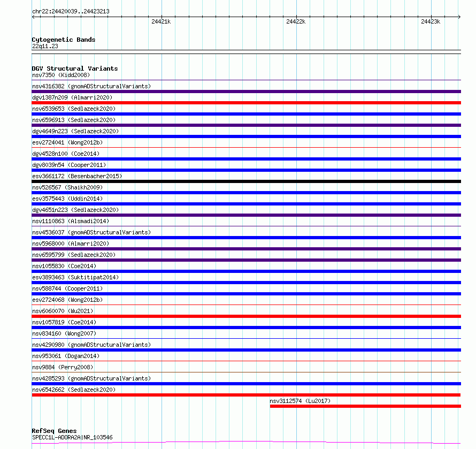The height and width of the screenshot is (449, 476).
Task: Click nsv588744 (Cooper2011) label
Action: [x=67, y=288]
